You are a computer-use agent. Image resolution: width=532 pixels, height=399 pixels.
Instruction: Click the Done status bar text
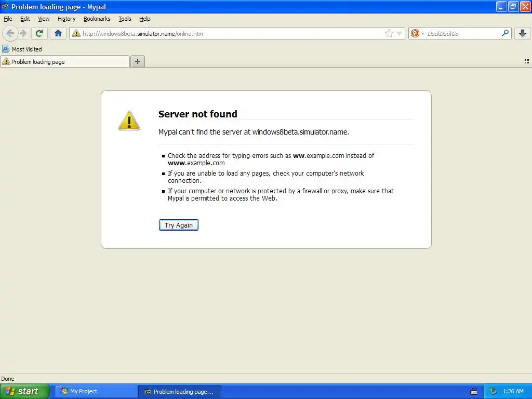coord(8,379)
